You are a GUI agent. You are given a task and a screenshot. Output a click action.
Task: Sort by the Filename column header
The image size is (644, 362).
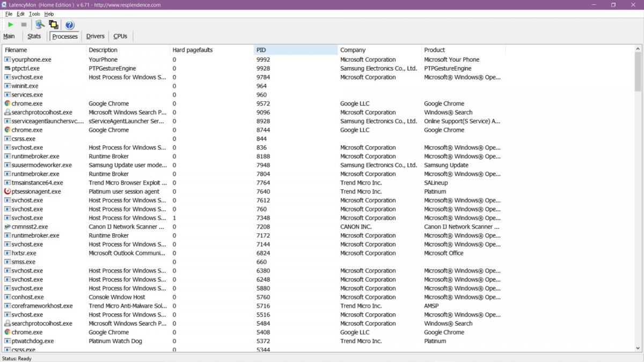pos(45,50)
